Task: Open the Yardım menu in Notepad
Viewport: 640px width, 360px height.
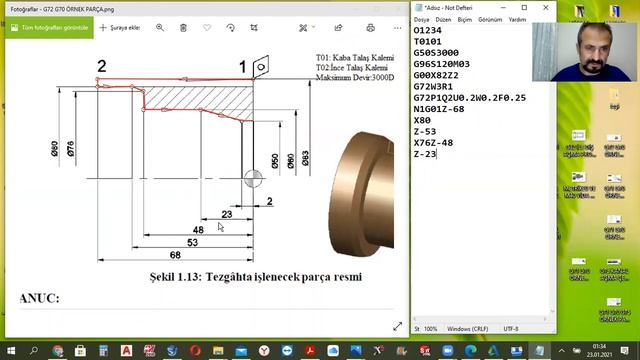Action: point(517,20)
